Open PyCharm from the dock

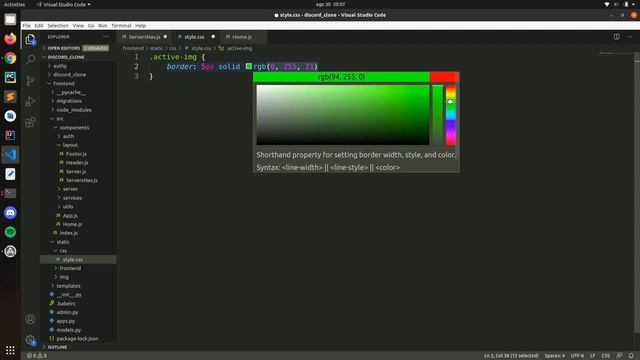point(10,77)
